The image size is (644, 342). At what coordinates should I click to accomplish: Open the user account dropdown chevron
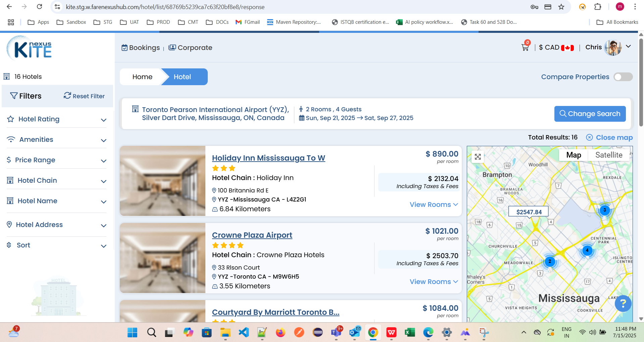point(629,47)
